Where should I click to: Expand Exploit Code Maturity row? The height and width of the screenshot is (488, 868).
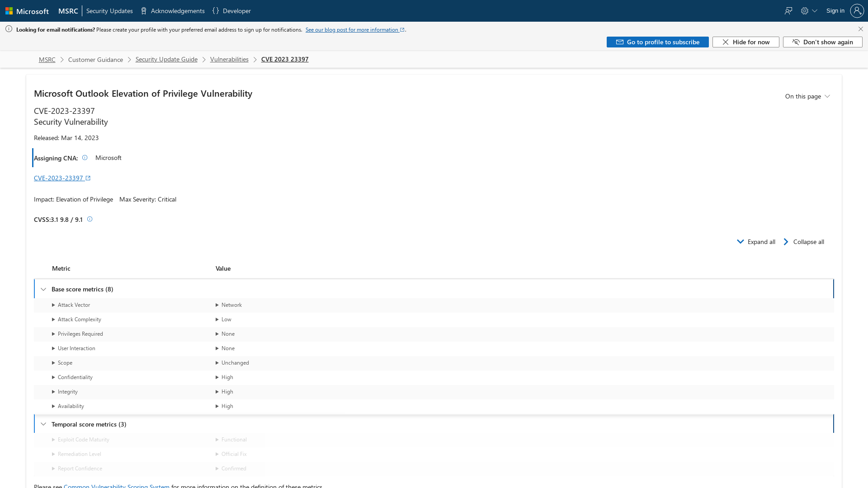coord(80,440)
